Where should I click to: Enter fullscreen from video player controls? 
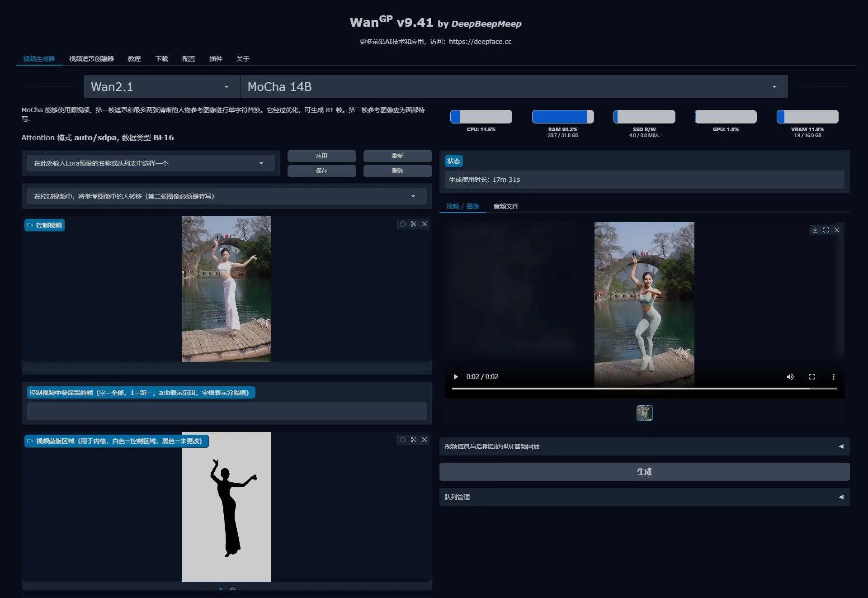click(811, 377)
